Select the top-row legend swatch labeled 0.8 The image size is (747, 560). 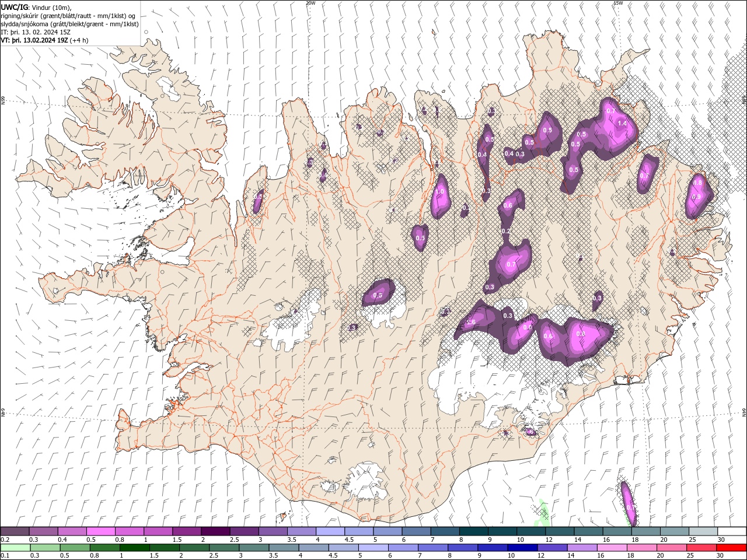tap(130, 531)
